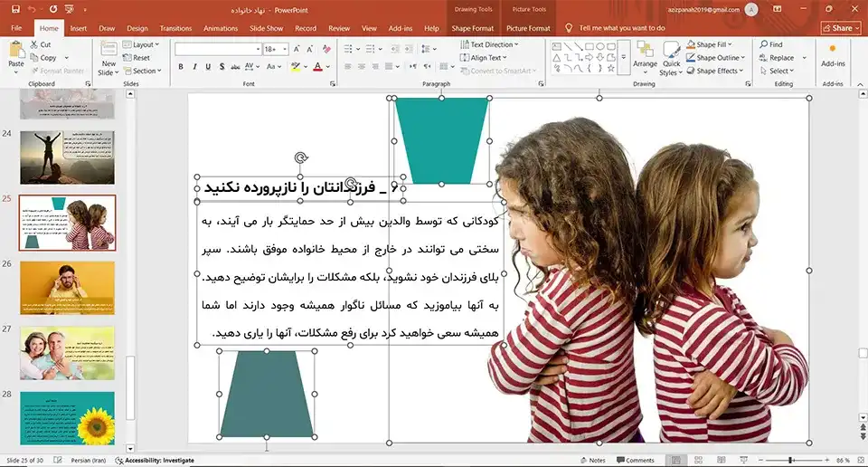868x467 pixels.
Task: Open Add-ins from the ribbon
Action: 833,55
